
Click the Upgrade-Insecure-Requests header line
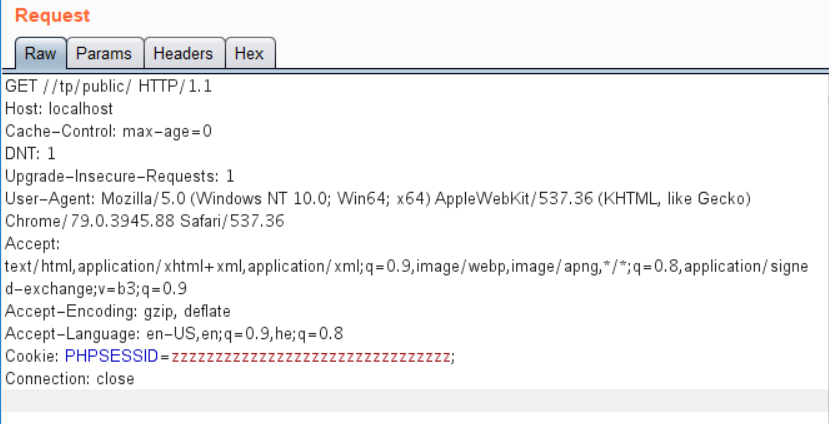[119, 176]
